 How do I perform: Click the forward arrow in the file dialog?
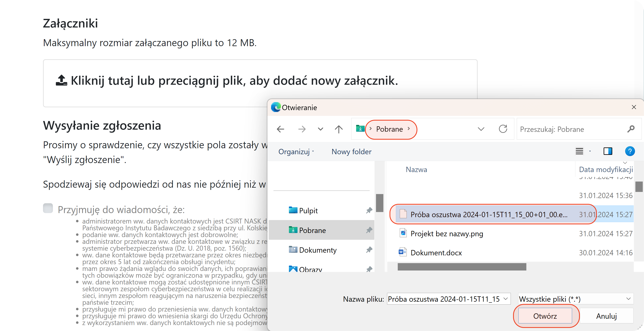302,129
